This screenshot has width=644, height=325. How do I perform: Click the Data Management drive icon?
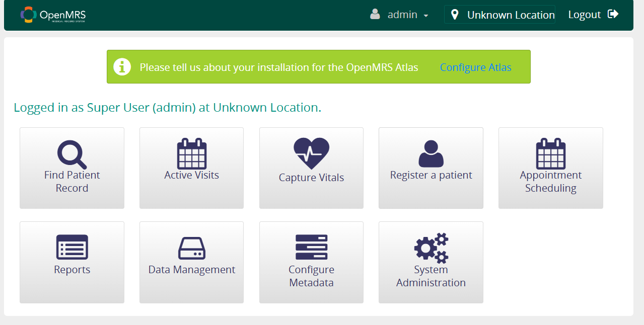click(191, 248)
